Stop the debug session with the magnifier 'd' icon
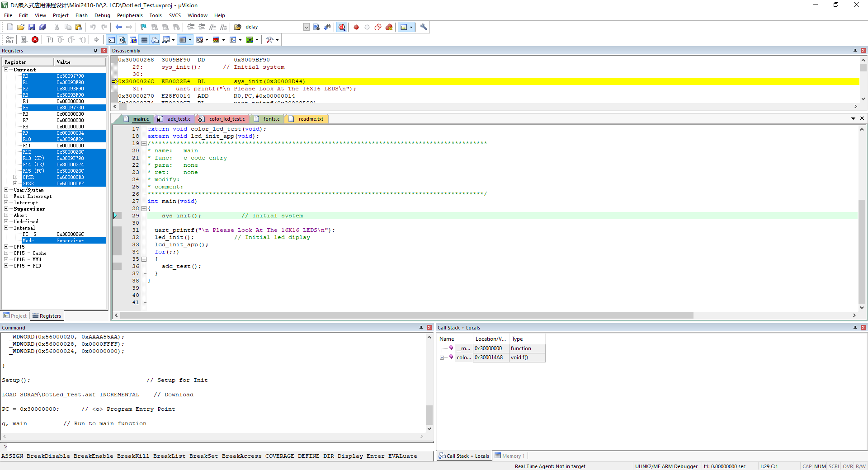The width and height of the screenshot is (868, 470). tap(342, 27)
